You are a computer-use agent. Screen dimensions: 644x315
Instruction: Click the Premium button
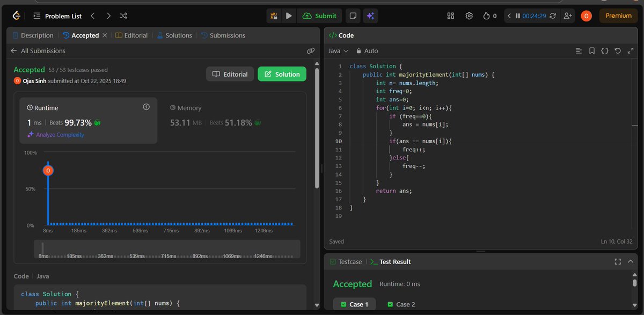point(618,16)
